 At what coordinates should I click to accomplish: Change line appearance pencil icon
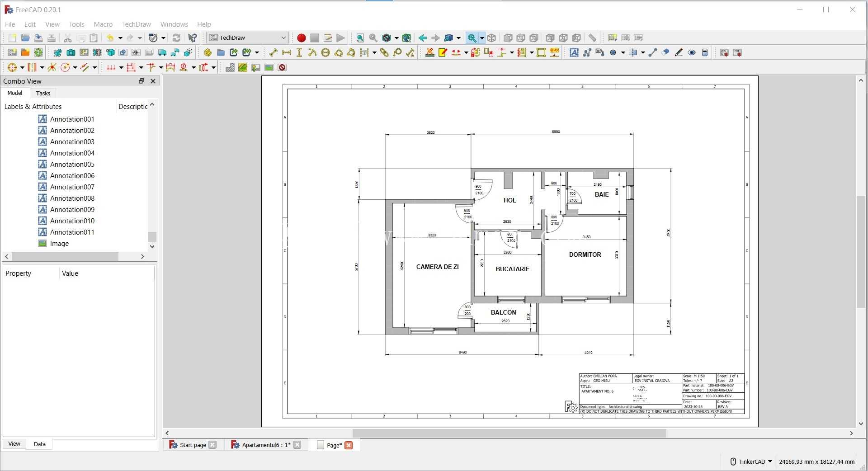click(x=679, y=52)
